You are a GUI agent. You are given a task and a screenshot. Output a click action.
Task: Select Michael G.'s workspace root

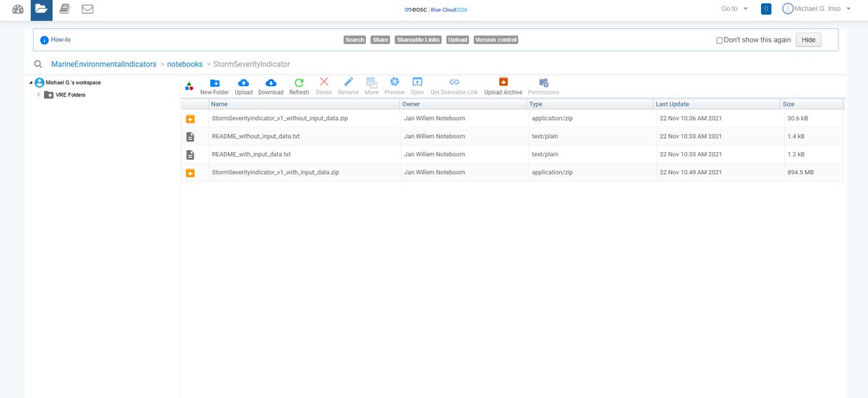(x=73, y=82)
